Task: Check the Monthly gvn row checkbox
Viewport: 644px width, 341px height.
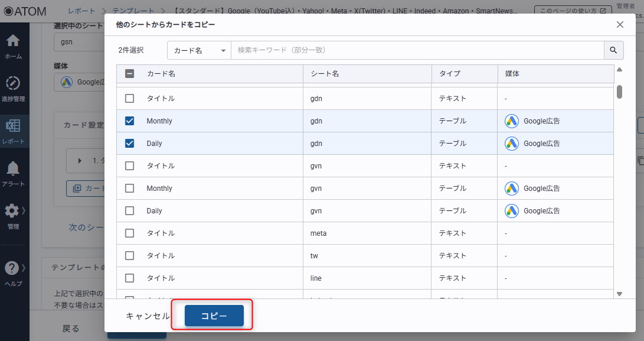Action: 130,189
